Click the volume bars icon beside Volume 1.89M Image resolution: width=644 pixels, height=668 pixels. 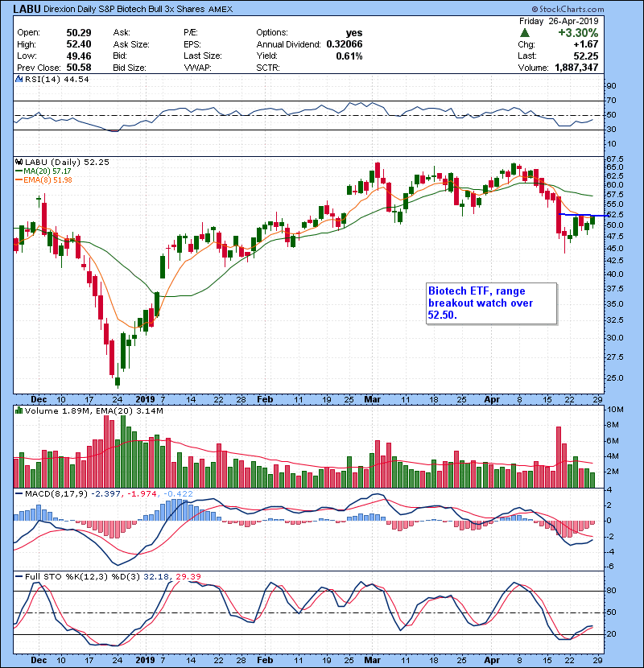coord(19,411)
